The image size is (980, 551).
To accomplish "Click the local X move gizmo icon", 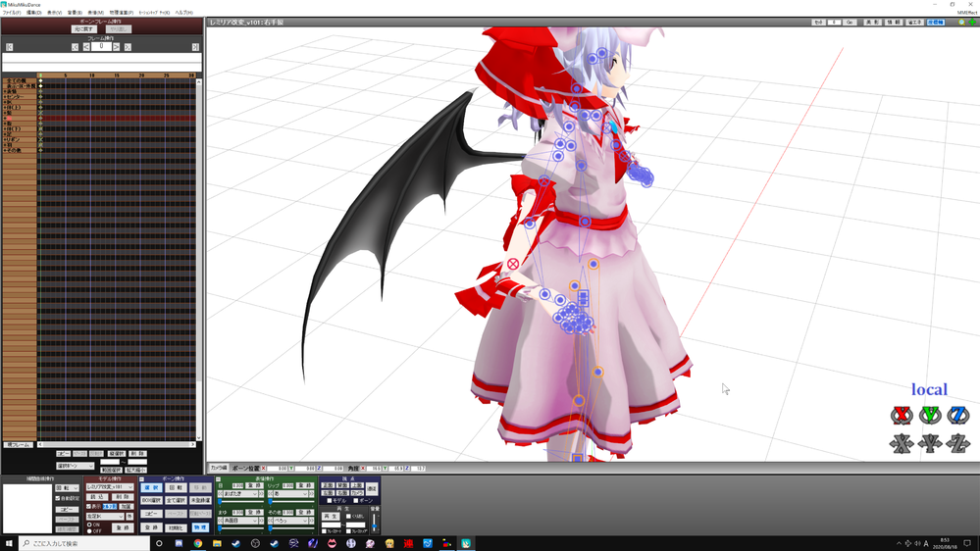I will (x=902, y=443).
